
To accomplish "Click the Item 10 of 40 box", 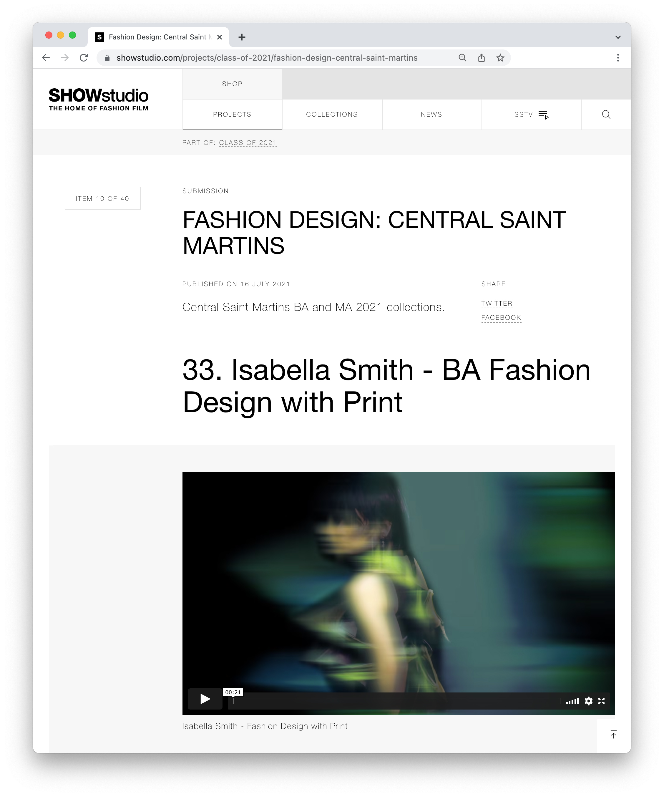I will (x=102, y=198).
